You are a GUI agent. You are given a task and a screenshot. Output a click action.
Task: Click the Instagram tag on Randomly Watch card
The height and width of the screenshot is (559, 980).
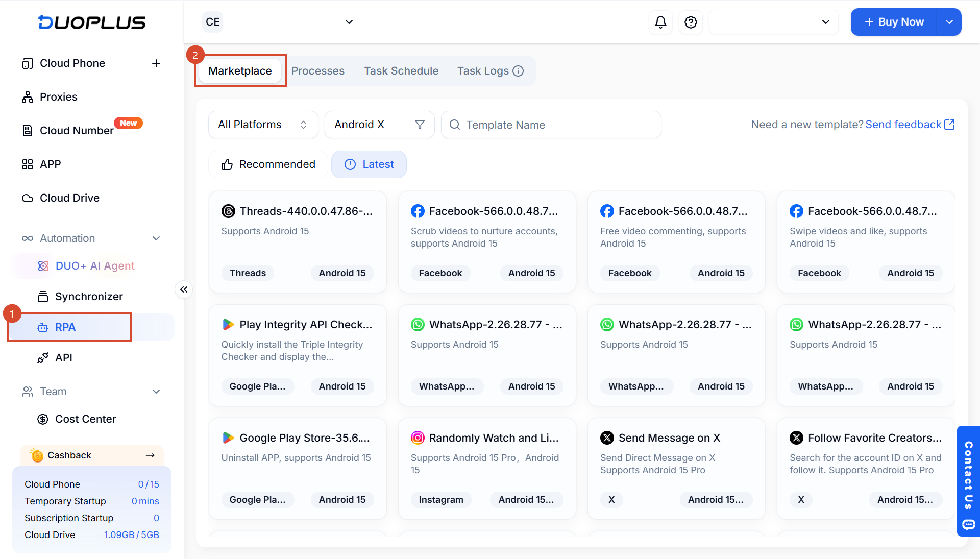point(441,500)
